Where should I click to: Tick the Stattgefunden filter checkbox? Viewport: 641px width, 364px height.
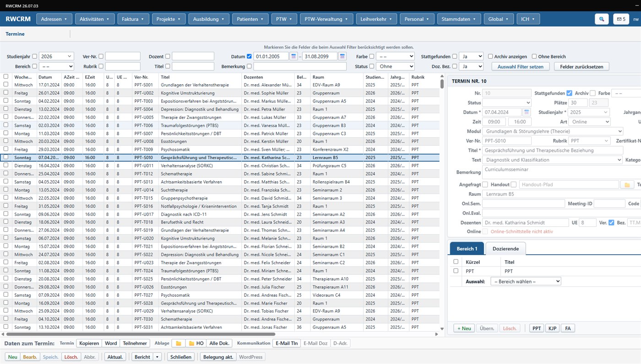[x=455, y=57]
